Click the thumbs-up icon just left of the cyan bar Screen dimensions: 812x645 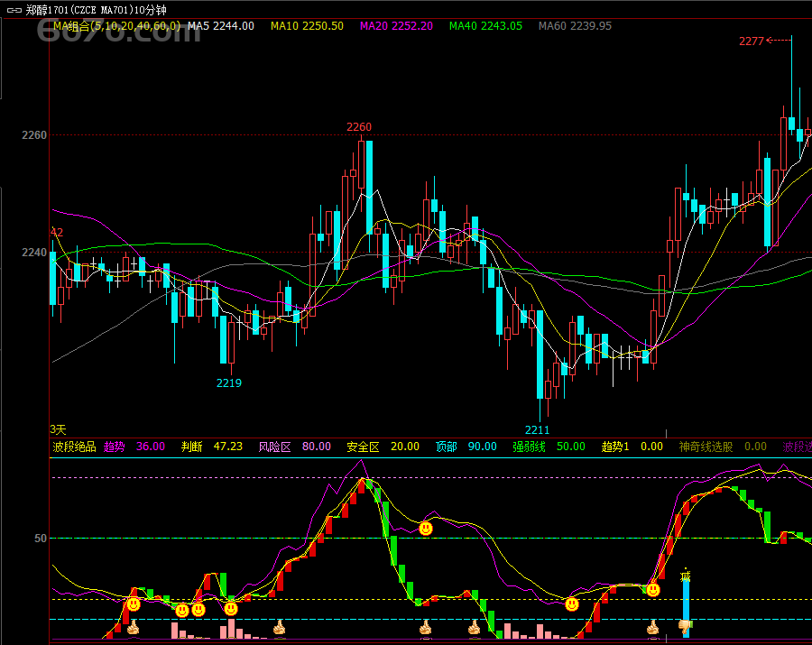652,626
